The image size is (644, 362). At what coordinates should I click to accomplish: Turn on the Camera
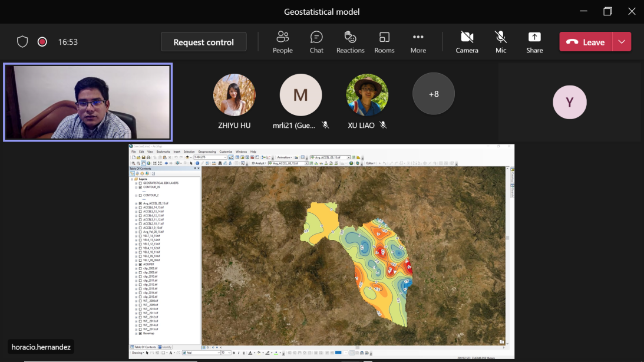pyautogui.click(x=467, y=42)
